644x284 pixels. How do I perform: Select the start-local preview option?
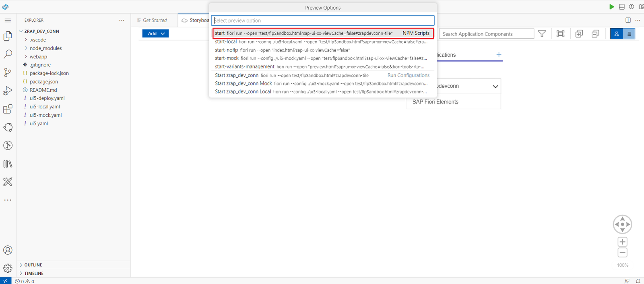coord(323,41)
